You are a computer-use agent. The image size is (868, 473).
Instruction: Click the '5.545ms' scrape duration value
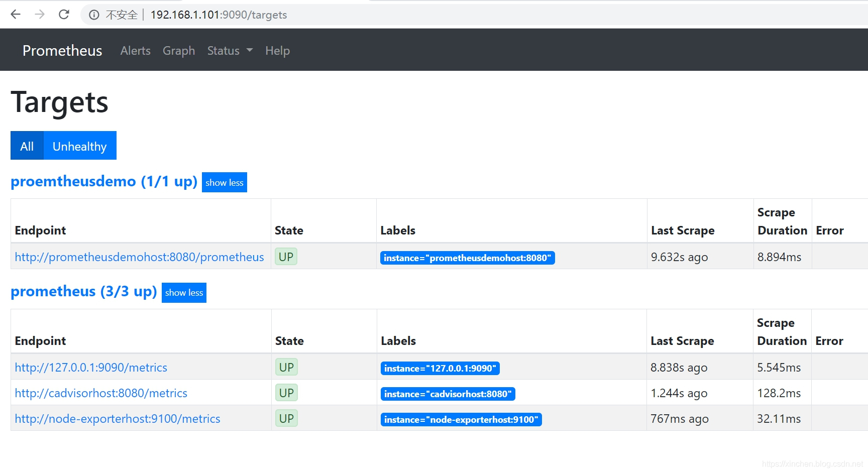tap(779, 368)
